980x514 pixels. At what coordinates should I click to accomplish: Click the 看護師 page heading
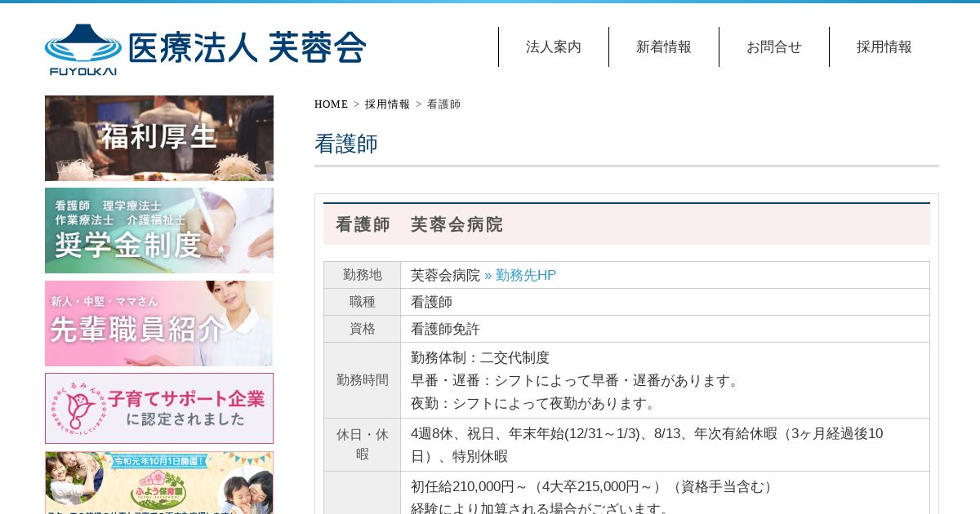pos(346,144)
